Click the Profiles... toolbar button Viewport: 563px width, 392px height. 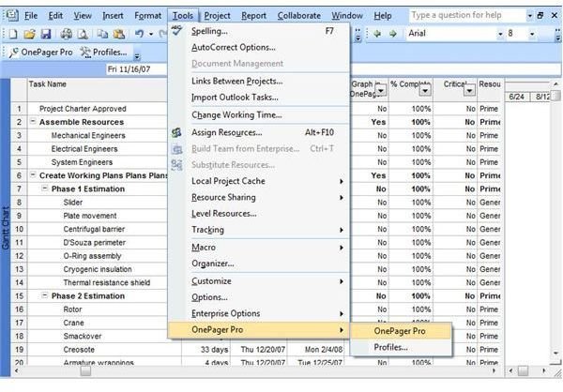point(104,53)
